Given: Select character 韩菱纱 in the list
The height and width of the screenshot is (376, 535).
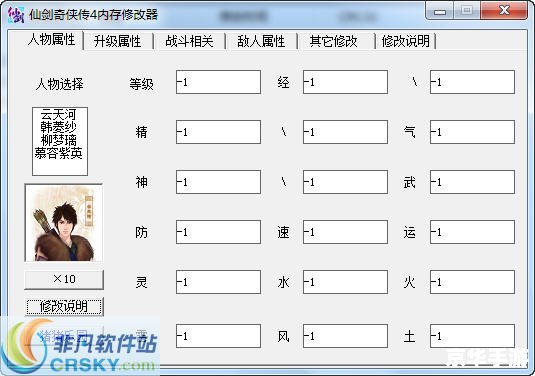Looking at the screenshot, I should tap(58, 127).
